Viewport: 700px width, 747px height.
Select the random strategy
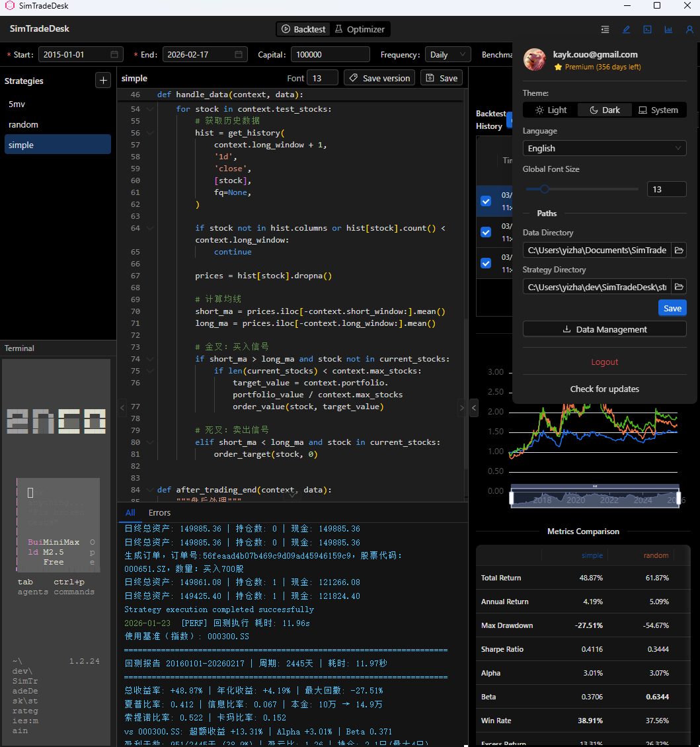click(58, 124)
